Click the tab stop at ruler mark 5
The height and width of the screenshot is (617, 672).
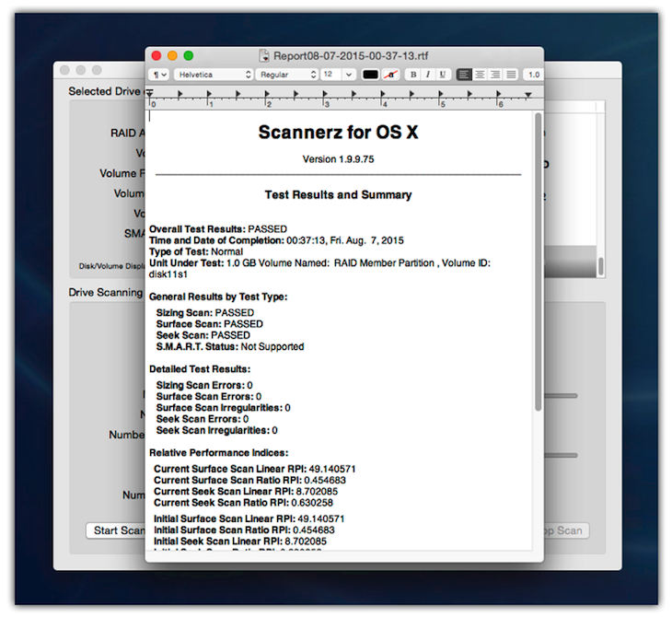(440, 94)
